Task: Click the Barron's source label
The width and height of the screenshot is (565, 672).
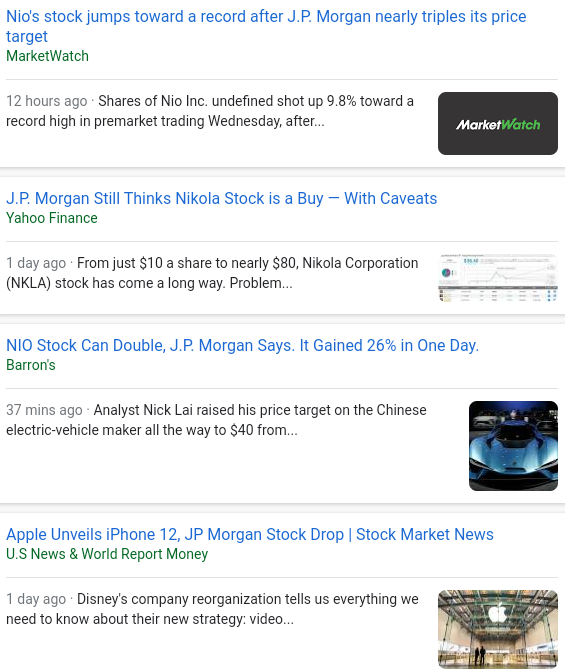Action: click(30, 365)
